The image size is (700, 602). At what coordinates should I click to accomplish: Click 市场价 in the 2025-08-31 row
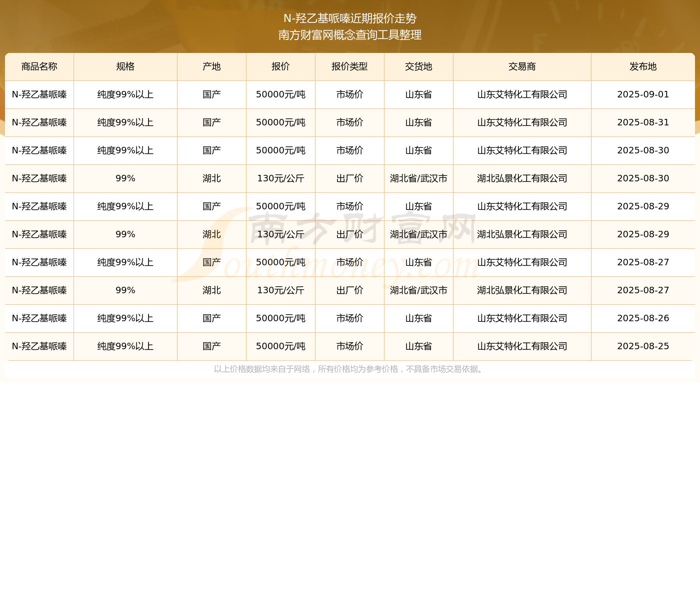pyautogui.click(x=350, y=122)
